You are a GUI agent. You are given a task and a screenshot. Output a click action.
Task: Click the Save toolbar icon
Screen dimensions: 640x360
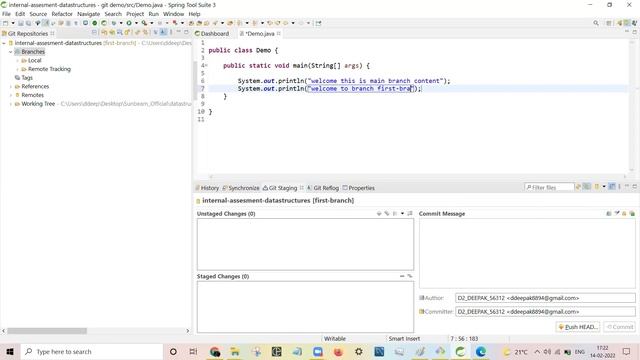(x=20, y=23)
